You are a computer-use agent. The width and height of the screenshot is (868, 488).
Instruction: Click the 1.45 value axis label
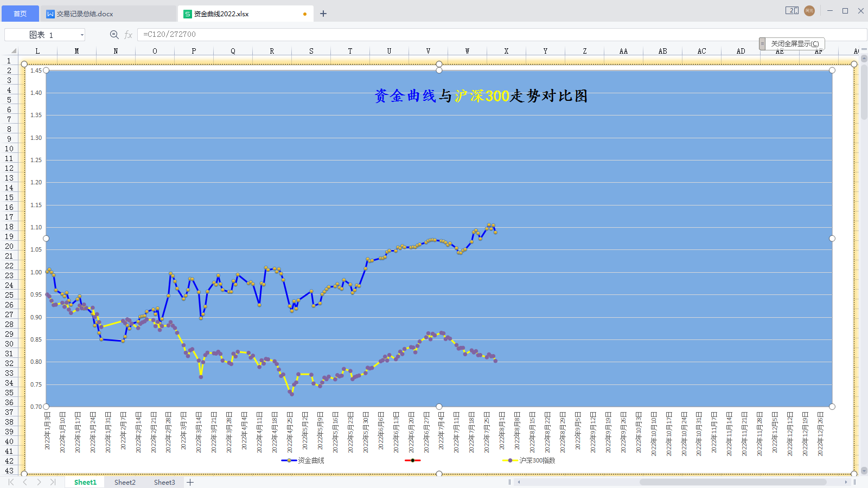36,70
